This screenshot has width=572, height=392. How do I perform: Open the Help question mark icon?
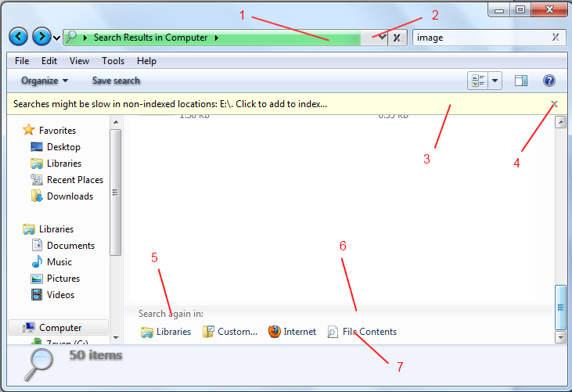coord(549,81)
